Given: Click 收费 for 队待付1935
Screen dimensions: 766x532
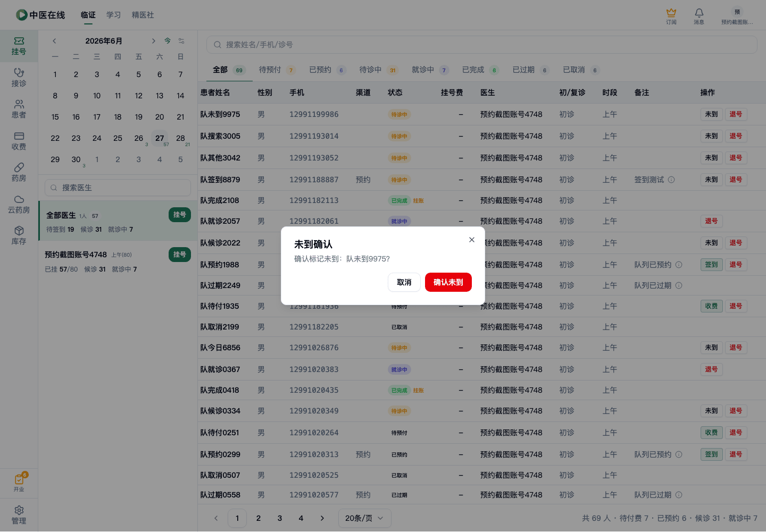Looking at the screenshot, I should [711, 306].
